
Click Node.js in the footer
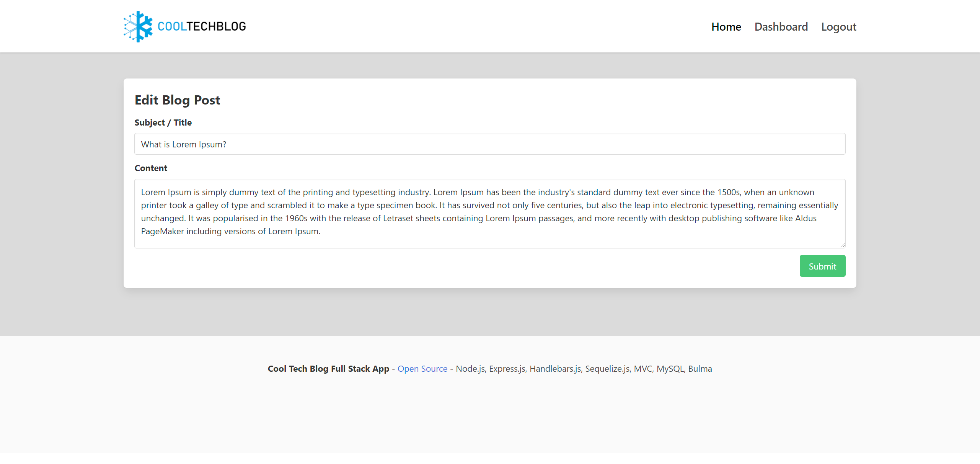coord(471,369)
